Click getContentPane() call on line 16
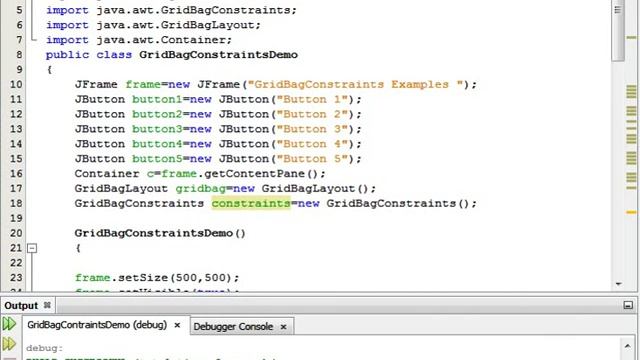Image resolution: width=640 pixels, height=360 pixels. click(x=261, y=174)
